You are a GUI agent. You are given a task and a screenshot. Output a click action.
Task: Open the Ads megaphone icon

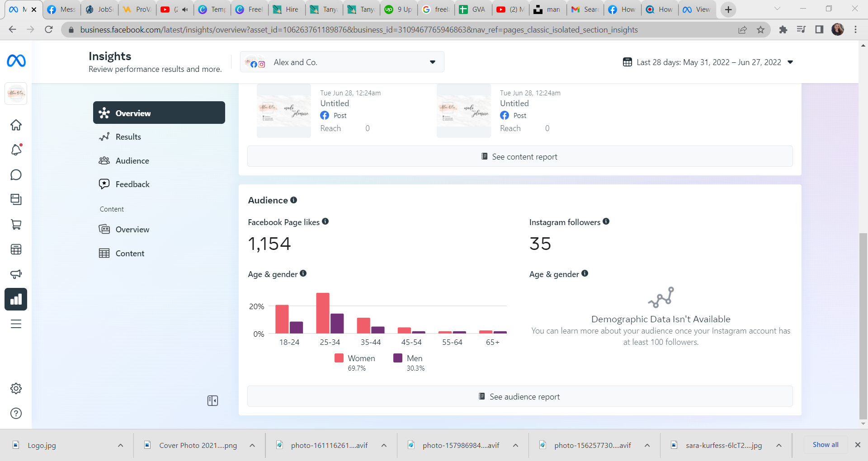tap(16, 274)
